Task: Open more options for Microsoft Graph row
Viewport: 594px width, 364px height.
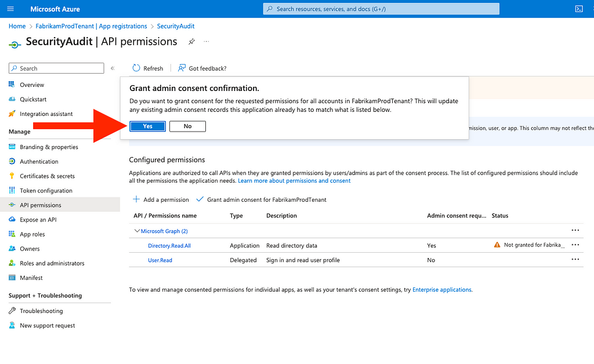Action: pyautogui.click(x=575, y=231)
